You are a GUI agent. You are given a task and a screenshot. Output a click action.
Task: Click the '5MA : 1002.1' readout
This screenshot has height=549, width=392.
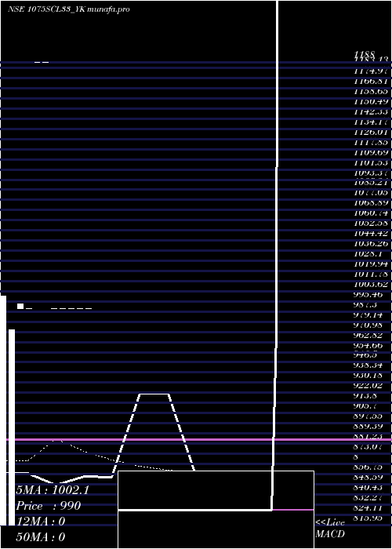(53, 490)
